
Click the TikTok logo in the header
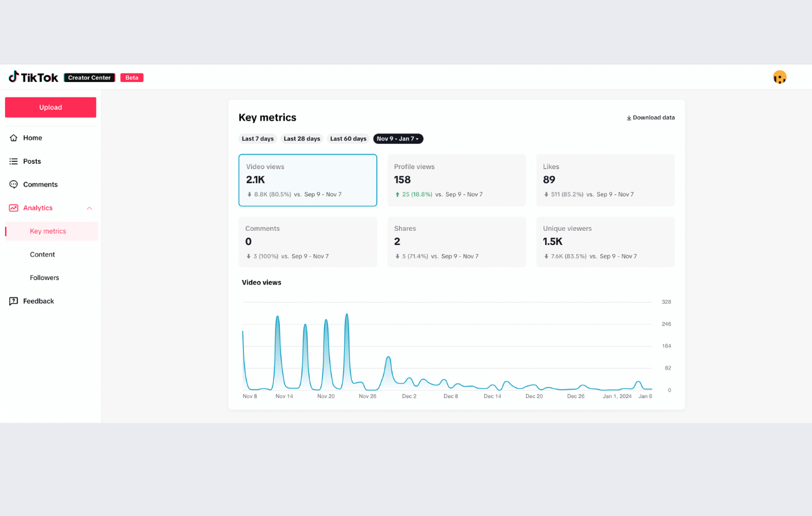33,77
